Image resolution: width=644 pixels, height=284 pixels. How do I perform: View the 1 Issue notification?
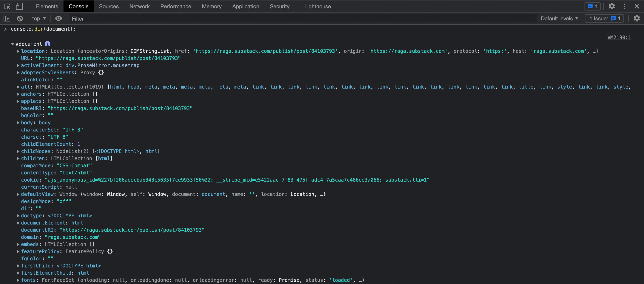pos(604,18)
